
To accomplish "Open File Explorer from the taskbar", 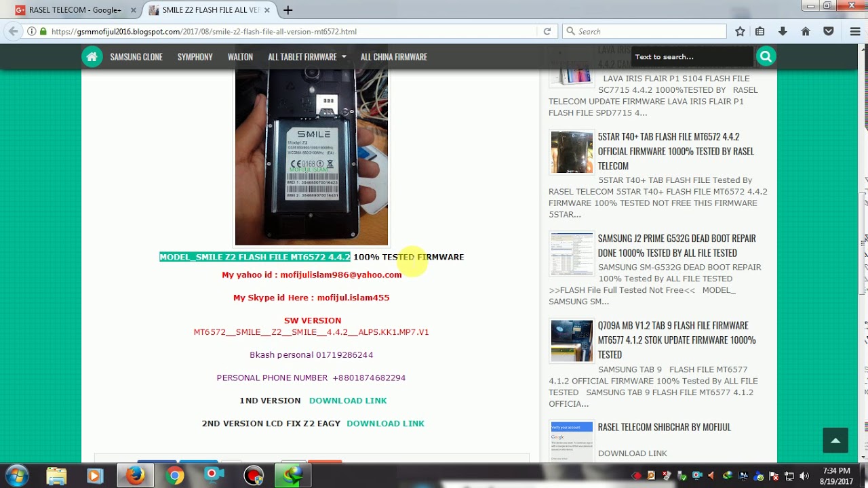I will pos(57,476).
